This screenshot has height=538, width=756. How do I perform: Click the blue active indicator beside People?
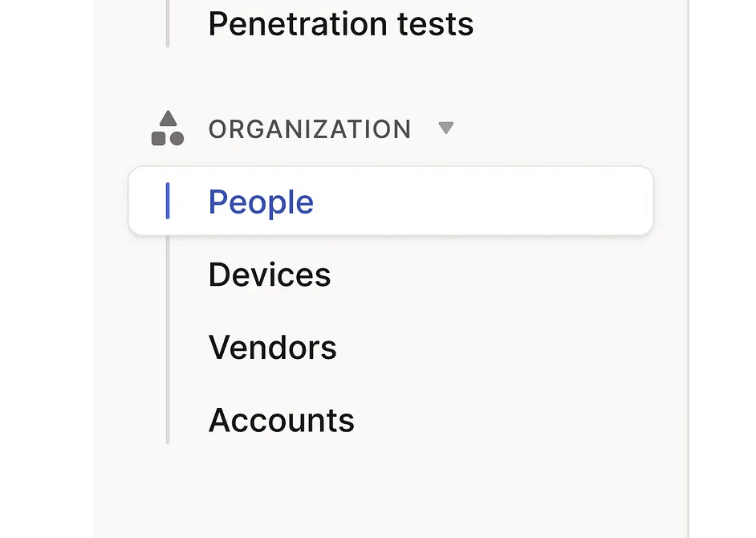click(168, 201)
